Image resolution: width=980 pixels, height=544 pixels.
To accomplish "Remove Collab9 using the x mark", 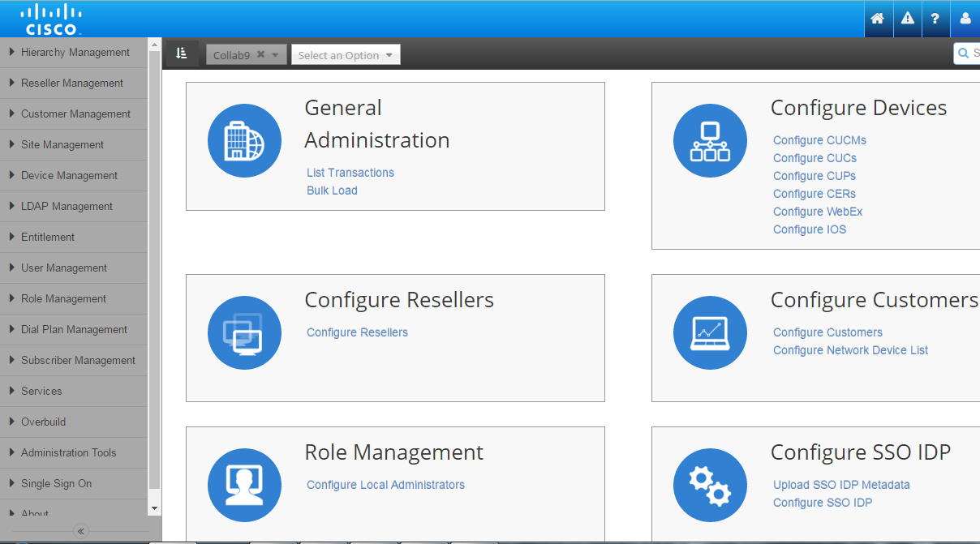I will tap(260, 54).
